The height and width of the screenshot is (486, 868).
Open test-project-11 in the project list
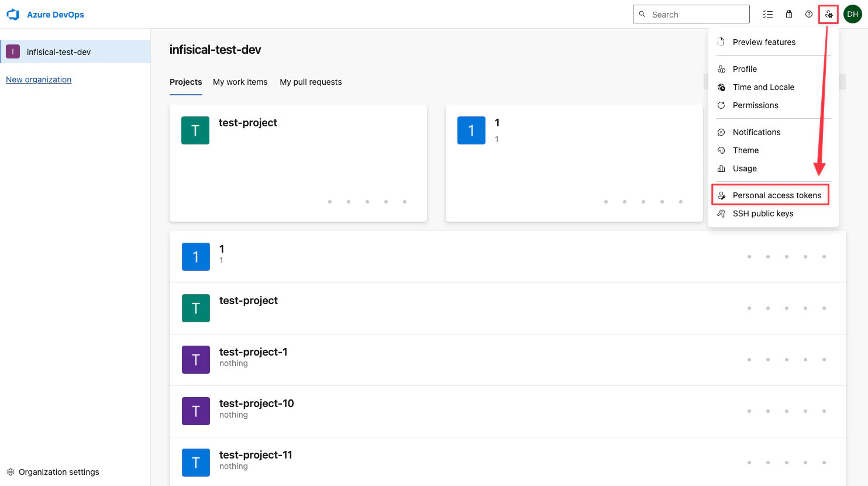[x=256, y=455]
